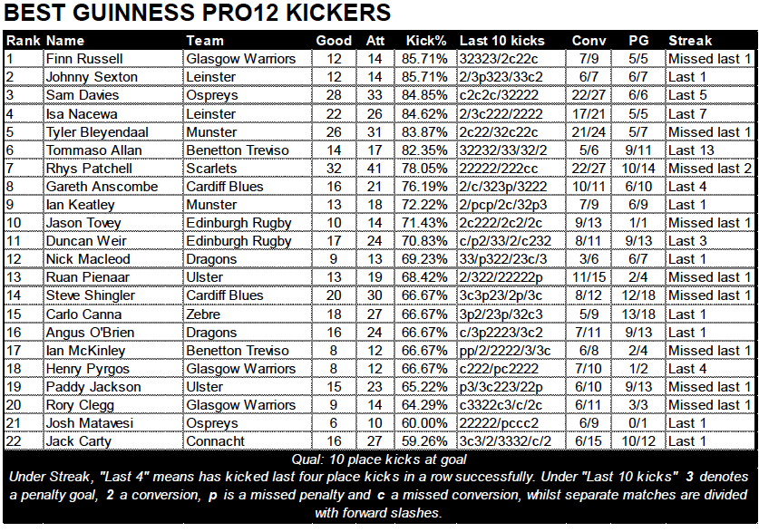Select the Zebre team cell
The height and width of the screenshot is (532, 759).
[248, 314]
